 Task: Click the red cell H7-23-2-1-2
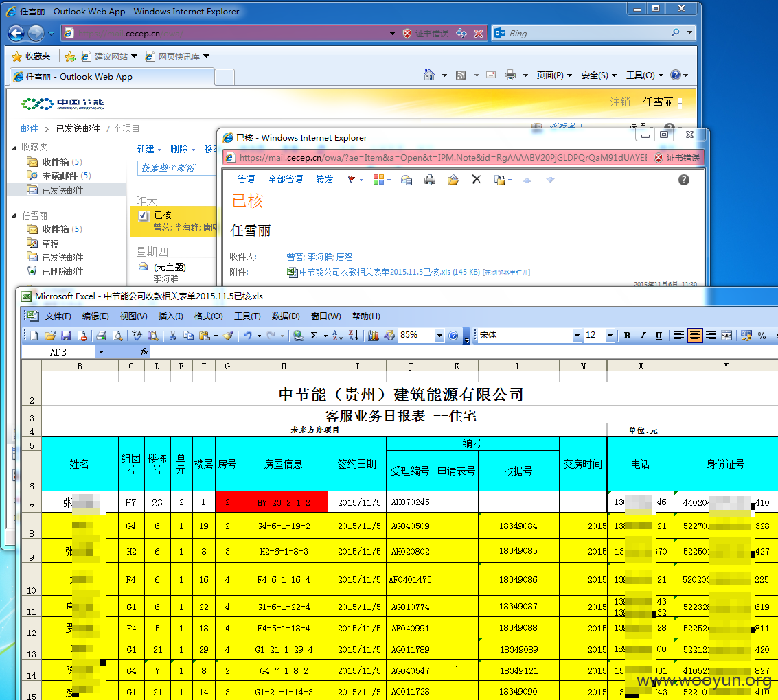(284, 502)
